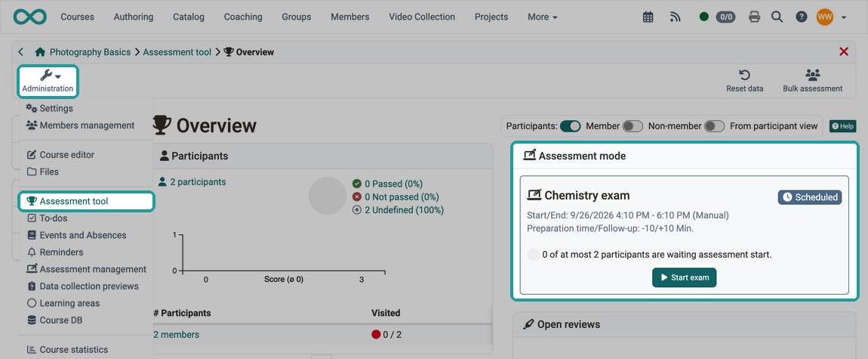868x359 pixels.
Task: Open Members management
Action: coord(80,125)
